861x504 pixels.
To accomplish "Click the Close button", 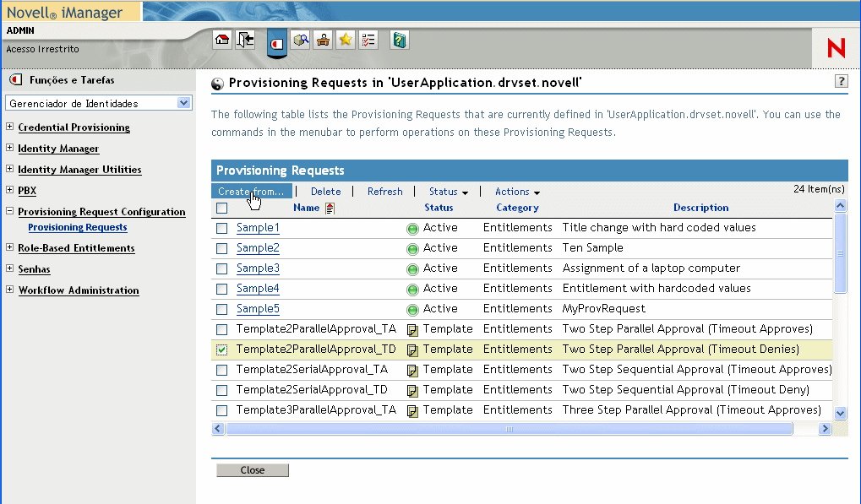I will [x=252, y=470].
